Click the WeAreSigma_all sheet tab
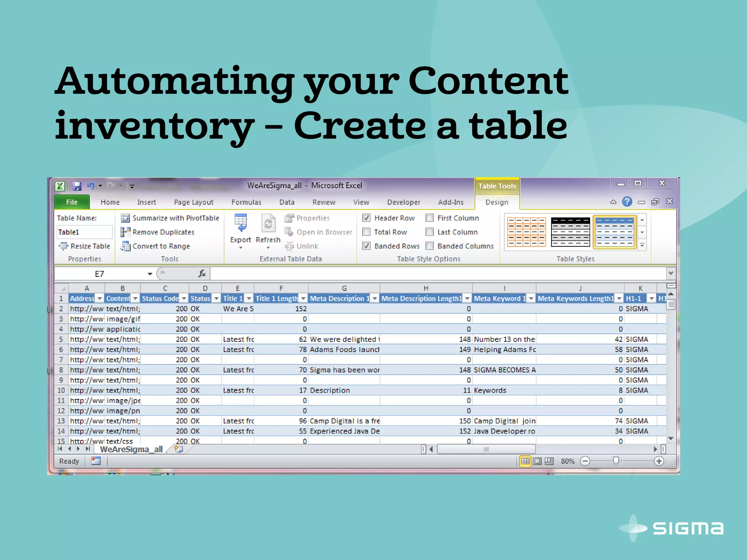Viewport: 747px width, 560px height. (131, 450)
